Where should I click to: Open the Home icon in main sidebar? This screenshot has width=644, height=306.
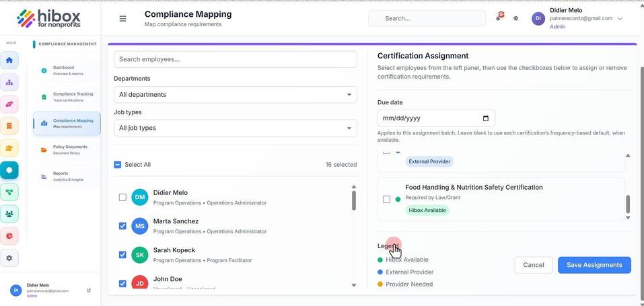pyautogui.click(x=9, y=60)
